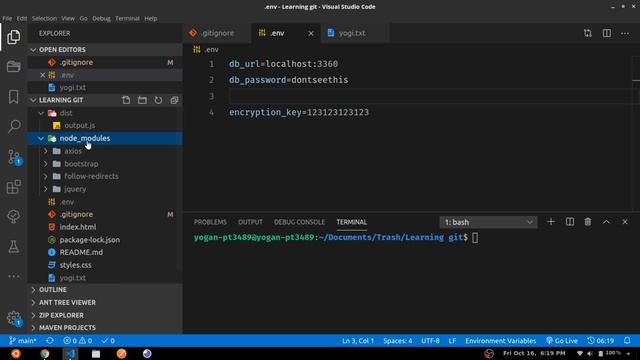Screen dimensions: 640x360
Task: Click Ln 3, Col 1 in status bar
Action: [358, 340]
